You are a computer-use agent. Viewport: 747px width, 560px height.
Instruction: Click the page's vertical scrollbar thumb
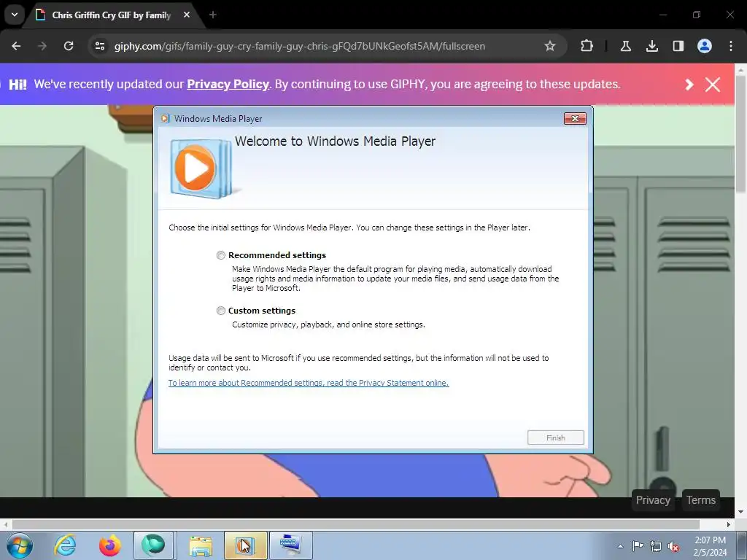point(740,133)
